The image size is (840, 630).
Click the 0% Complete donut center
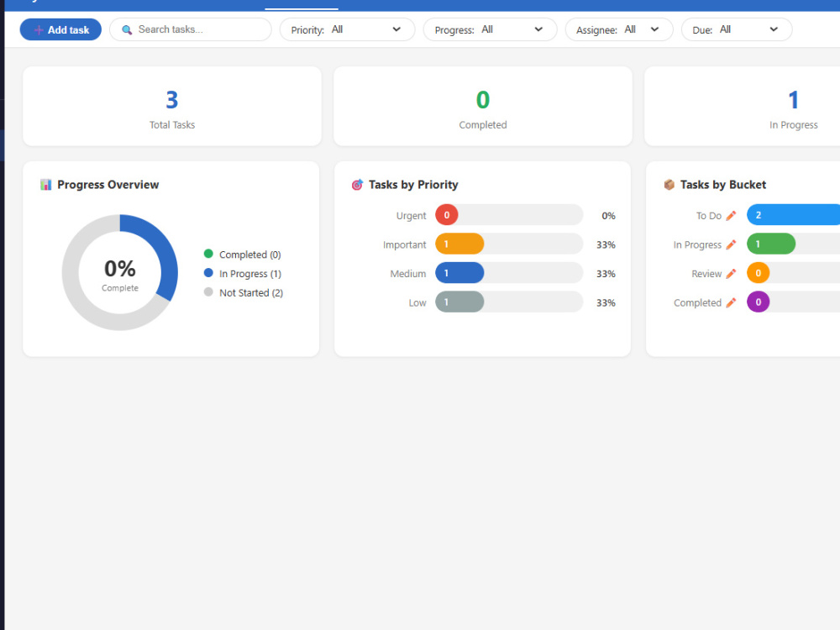pos(120,274)
